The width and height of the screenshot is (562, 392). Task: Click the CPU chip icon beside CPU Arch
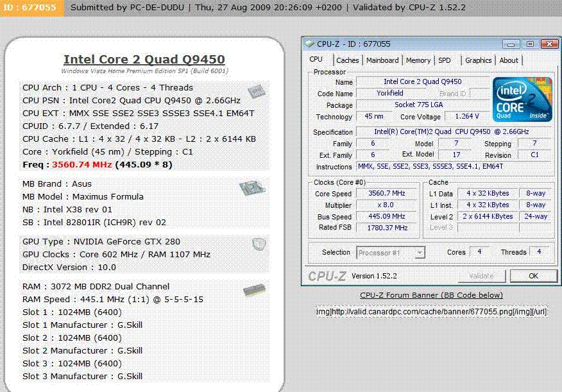click(256, 91)
